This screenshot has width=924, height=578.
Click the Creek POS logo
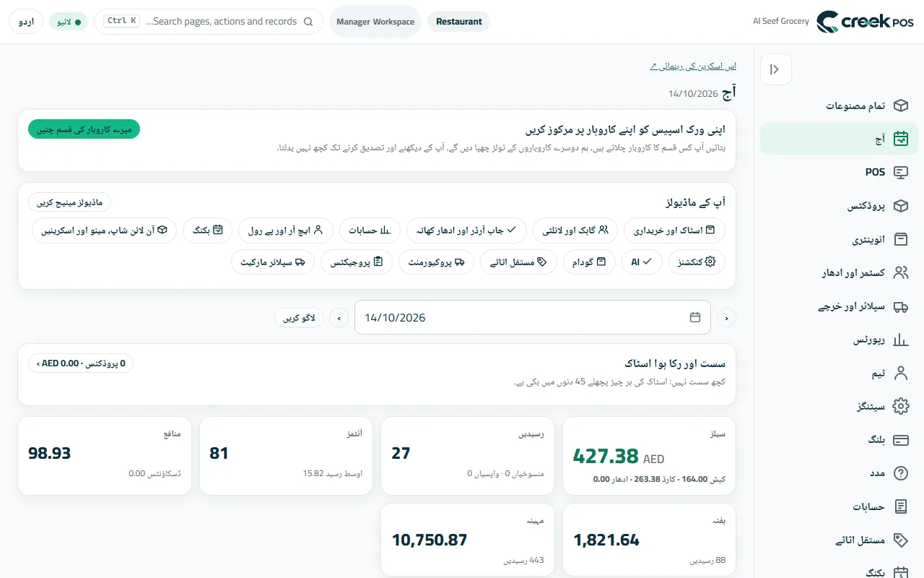(865, 22)
